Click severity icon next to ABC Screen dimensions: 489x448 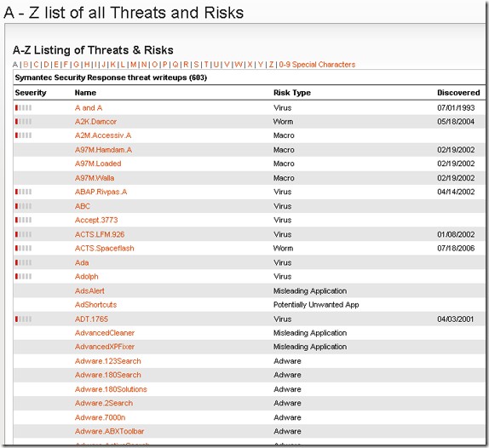[x=23, y=206]
